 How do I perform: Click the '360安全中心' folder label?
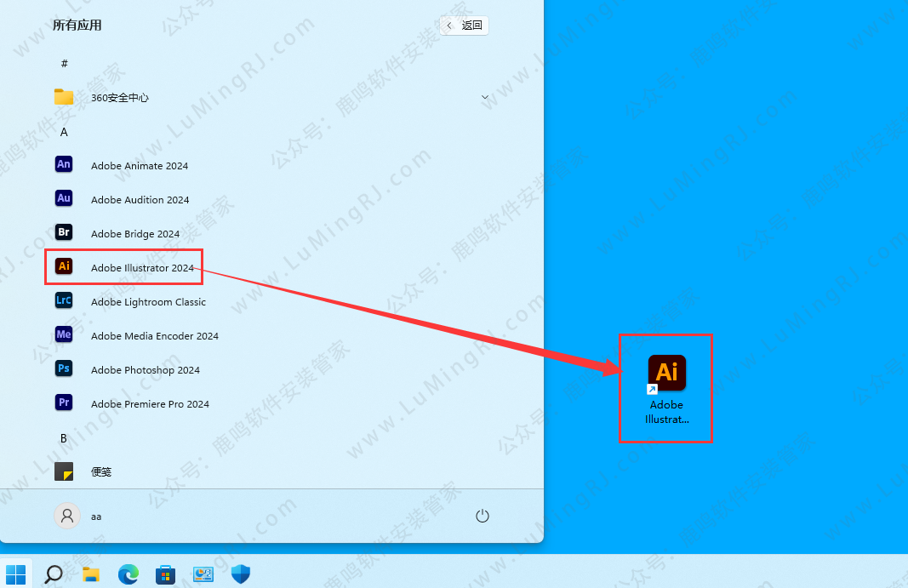tap(120, 98)
